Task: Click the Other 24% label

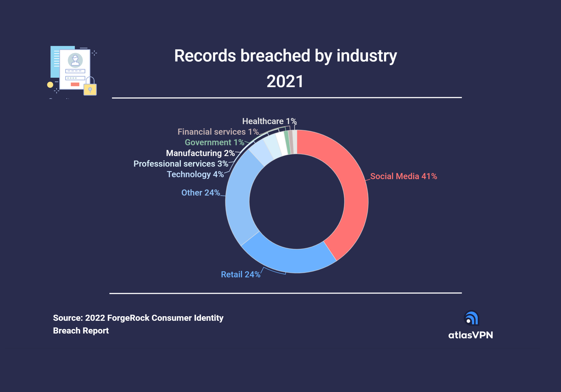Action: (200, 193)
